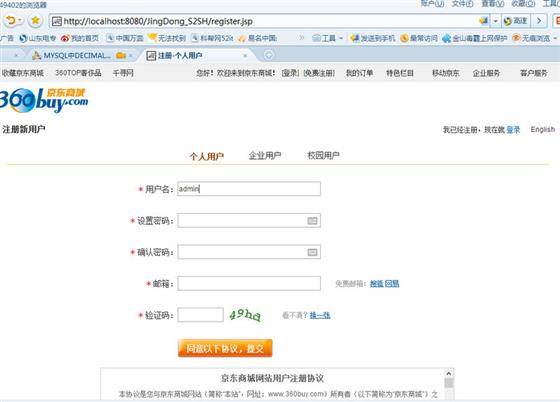
Task: Click the agreement box scrollbar up arrow
Action: click(449, 373)
